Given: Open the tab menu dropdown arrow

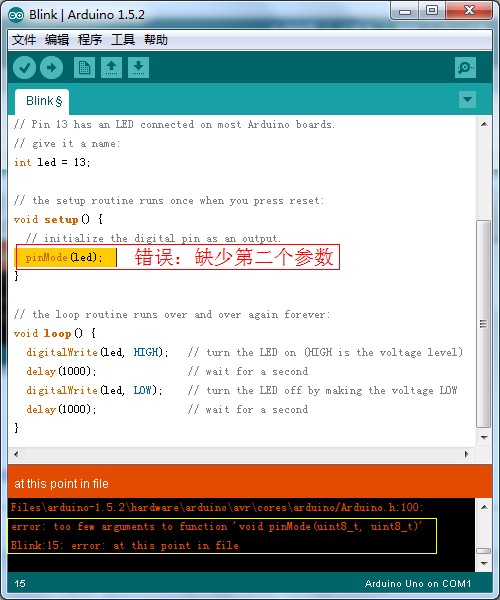Looking at the screenshot, I should coord(467,99).
